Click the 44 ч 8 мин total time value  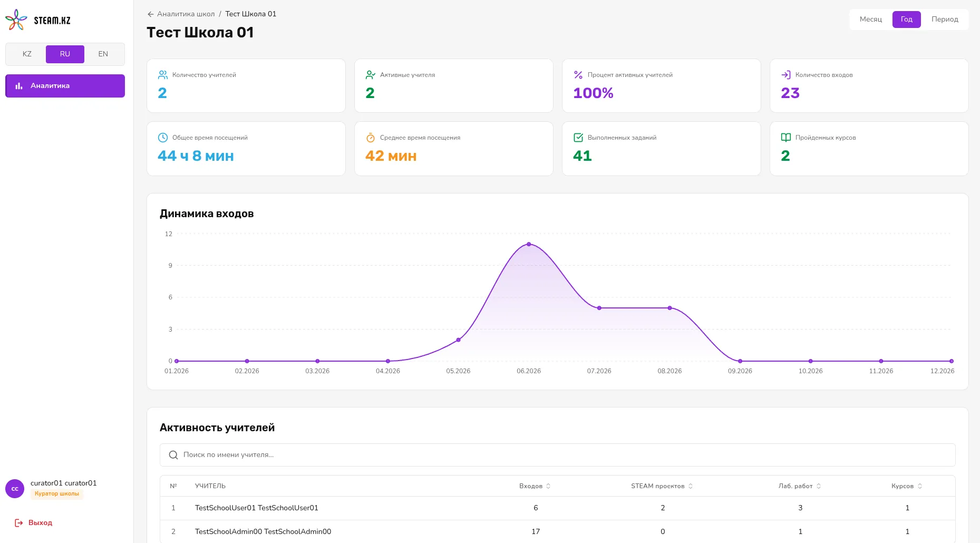pyautogui.click(x=196, y=156)
